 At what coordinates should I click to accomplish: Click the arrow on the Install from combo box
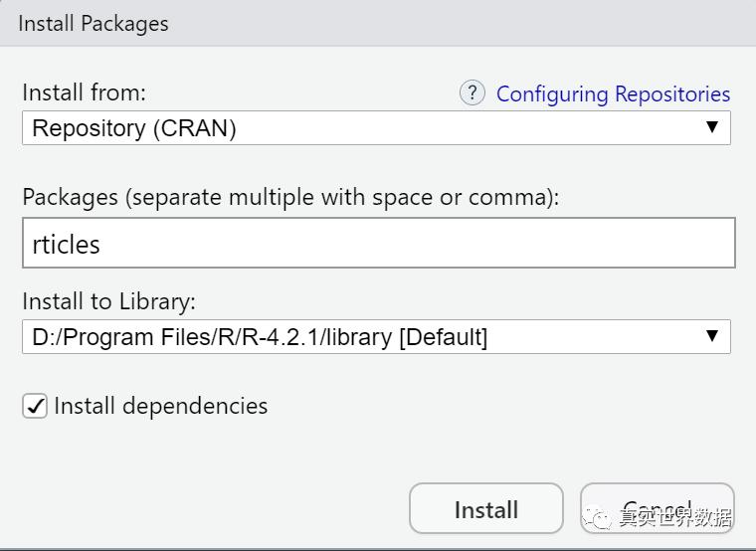coord(711,127)
